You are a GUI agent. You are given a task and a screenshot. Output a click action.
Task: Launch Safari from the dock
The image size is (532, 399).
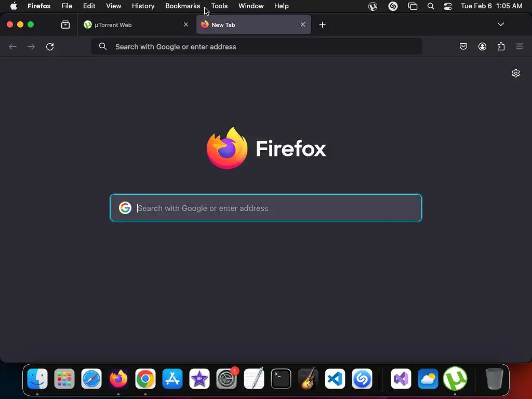91,379
